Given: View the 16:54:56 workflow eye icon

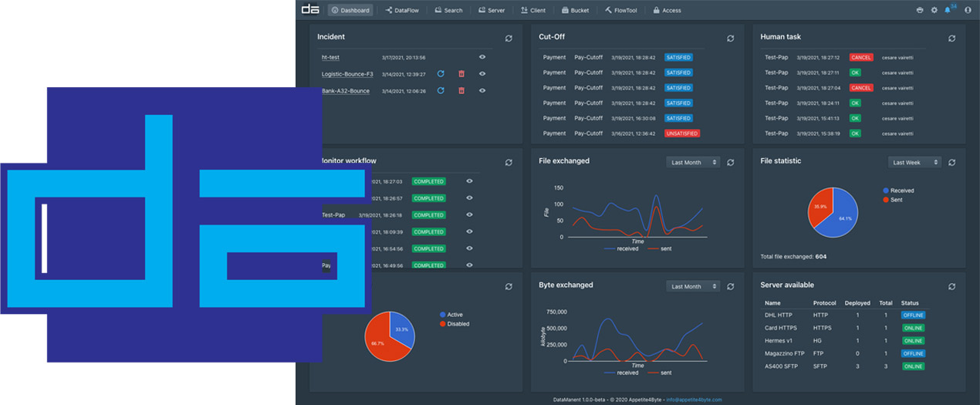Looking at the screenshot, I should [x=469, y=248].
